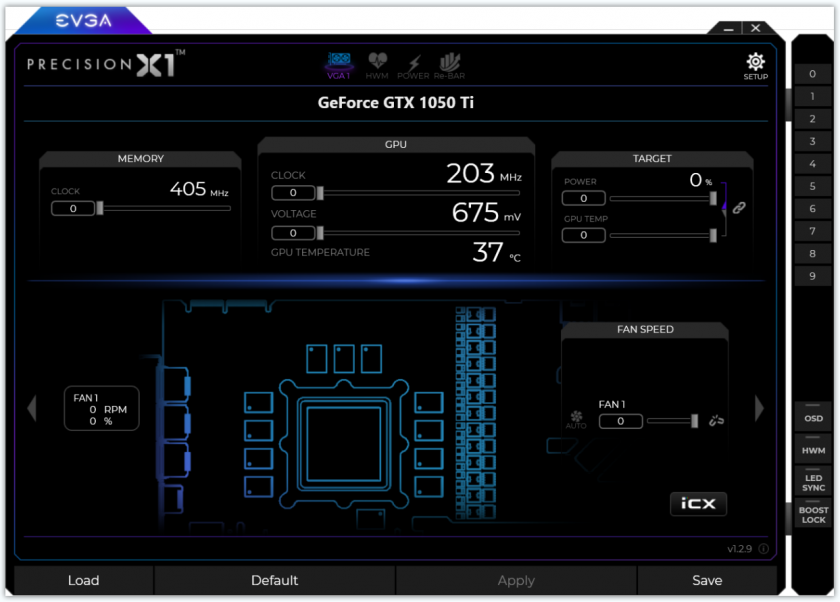Click the v1.2.9 version text
The height and width of the screenshot is (602, 840).
pyautogui.click(x=739, y=549)
